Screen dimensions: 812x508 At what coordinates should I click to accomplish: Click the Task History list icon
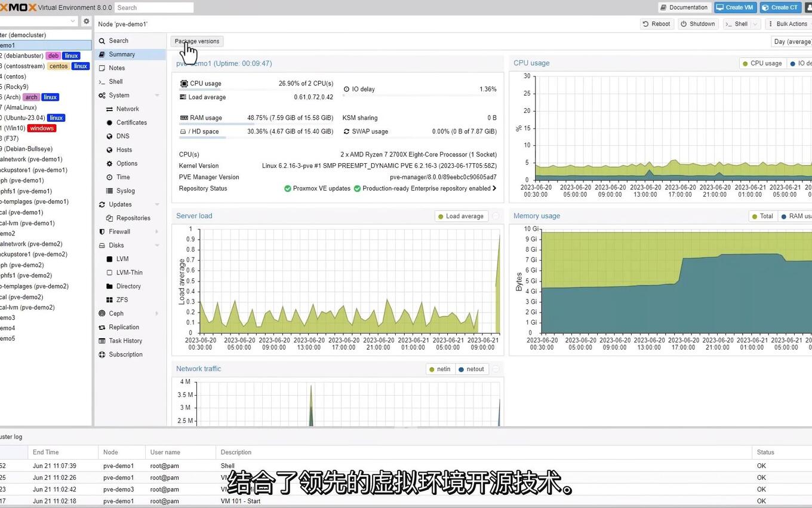click(103, 341)
